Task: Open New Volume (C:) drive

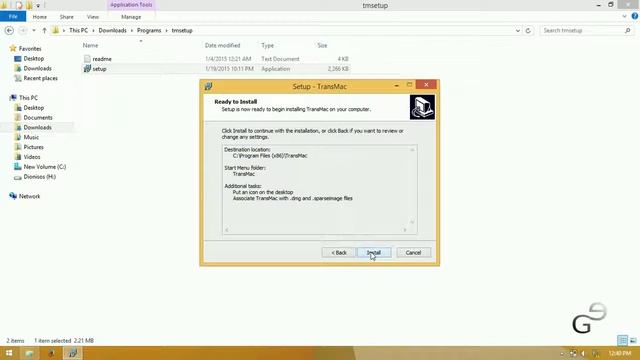Action: pyautogui.click(x=44, y=167)
